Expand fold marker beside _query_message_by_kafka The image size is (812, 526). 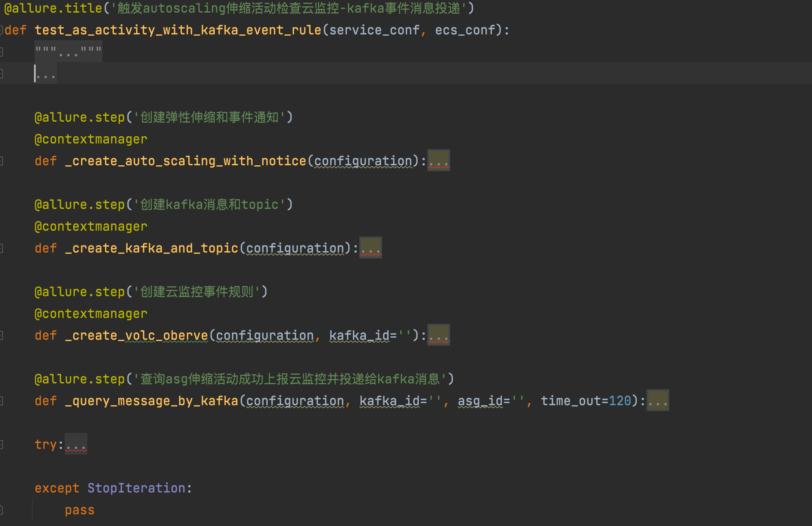[x=2, y=401]
